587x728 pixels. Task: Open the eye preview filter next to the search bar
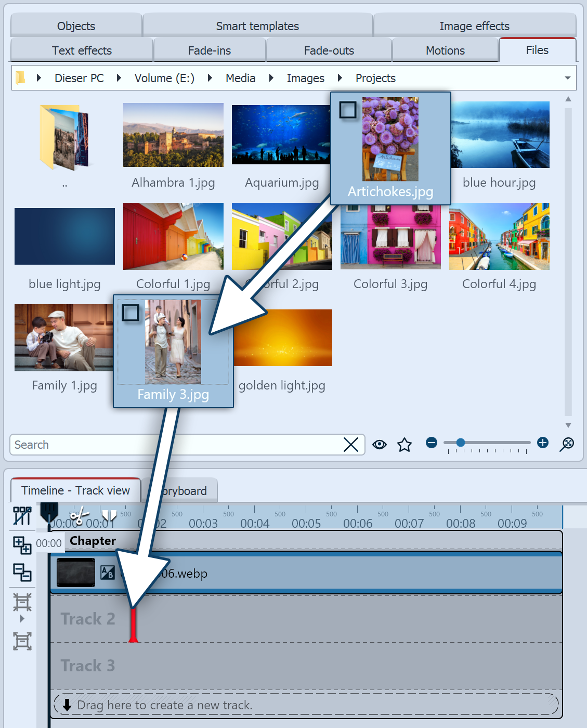(379, 445)
